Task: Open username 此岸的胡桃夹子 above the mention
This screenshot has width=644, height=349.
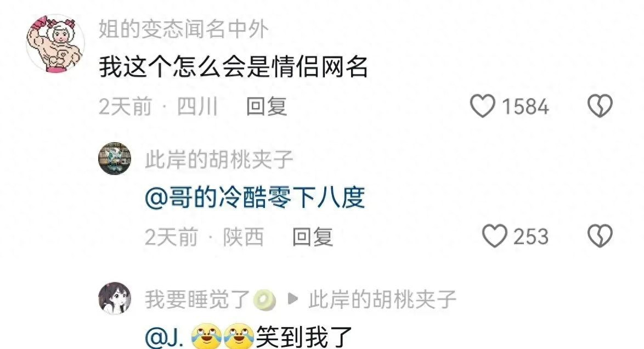Action: pyautogui.click(x=219, y=160)
